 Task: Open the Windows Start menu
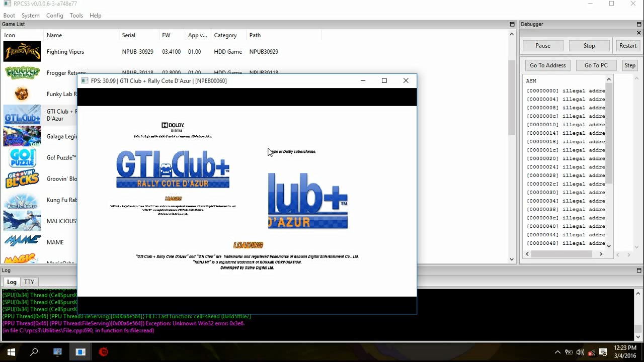(11, 352)
